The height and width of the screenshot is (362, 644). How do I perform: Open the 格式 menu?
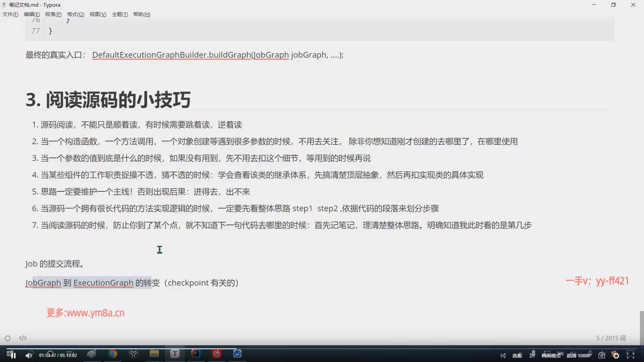(x=75, y=14)
